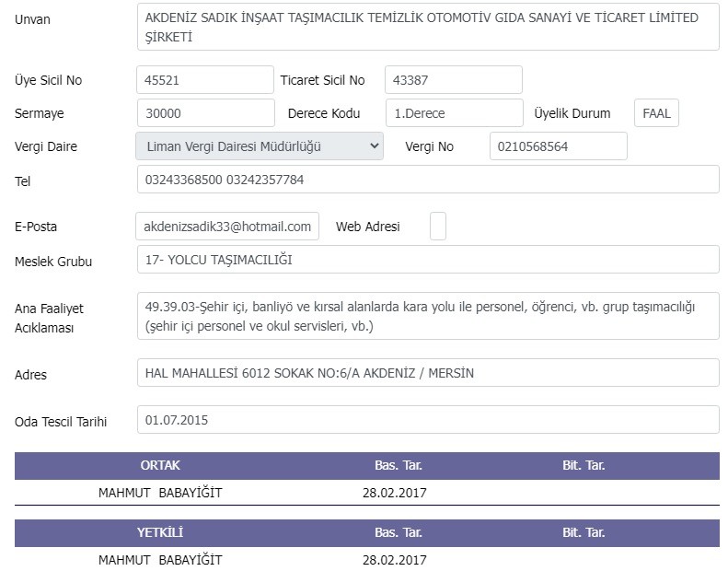Focus the Tel phone numbers field

(x=427, y=180)
